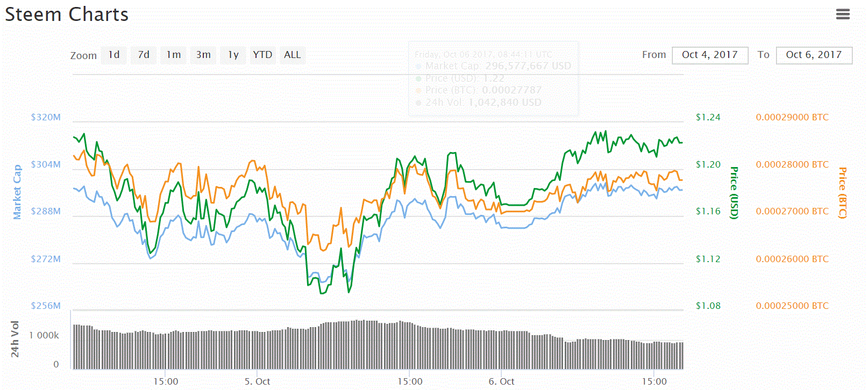Set zoom range to 7d
Viewport: 868px width, 390px height.
tap(144, 55)
